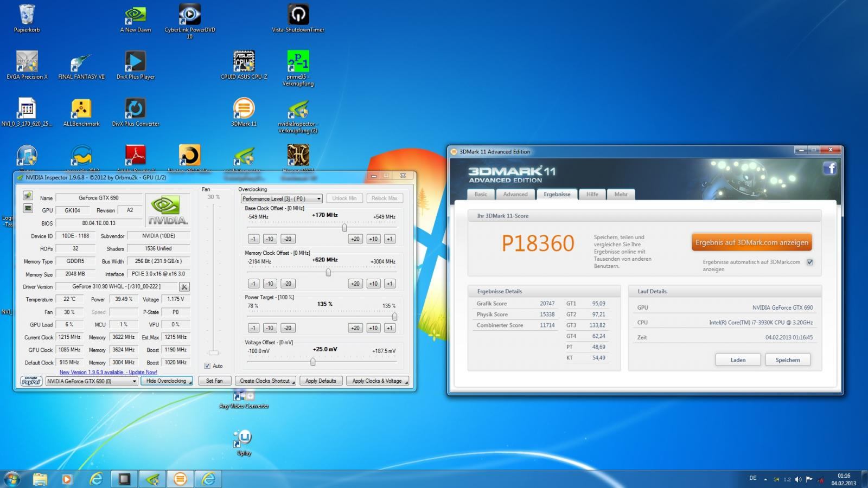Click the Power Target slider handle

click(x=394, y=317)
